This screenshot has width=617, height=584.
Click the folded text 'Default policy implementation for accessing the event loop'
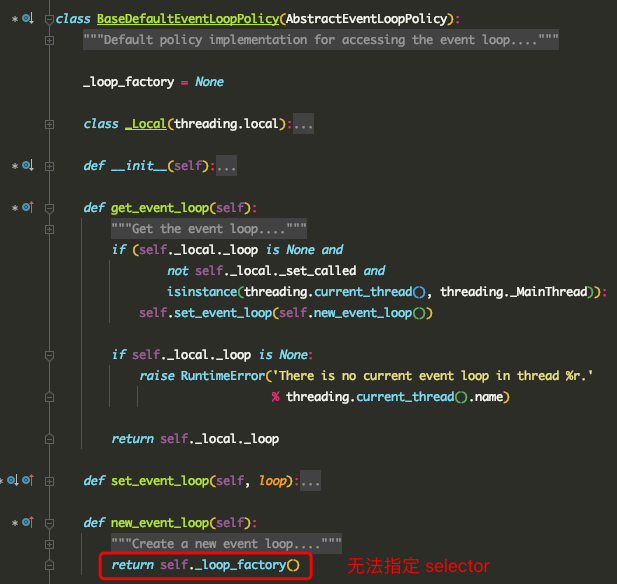click(321, 39)
